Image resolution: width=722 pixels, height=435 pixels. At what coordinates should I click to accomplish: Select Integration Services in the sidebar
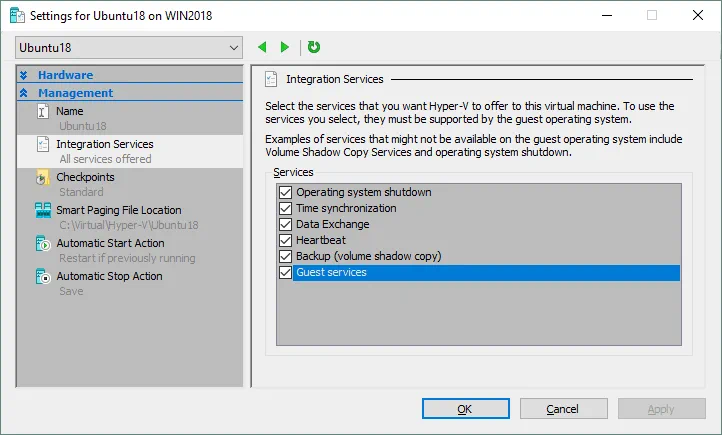(x=104, y=145)
